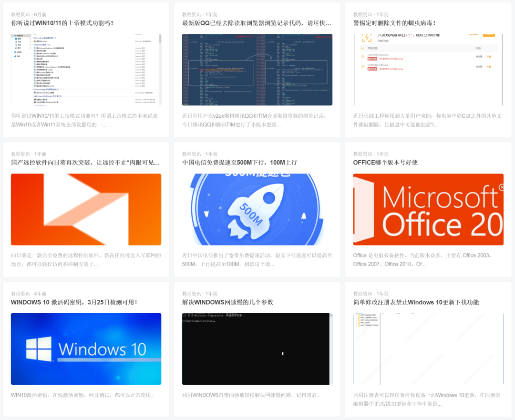Click 教程资讯 label above worm virus article
The width and height of the screenshot is (515, 420).
pyautogui.click(x=362, y=14)
